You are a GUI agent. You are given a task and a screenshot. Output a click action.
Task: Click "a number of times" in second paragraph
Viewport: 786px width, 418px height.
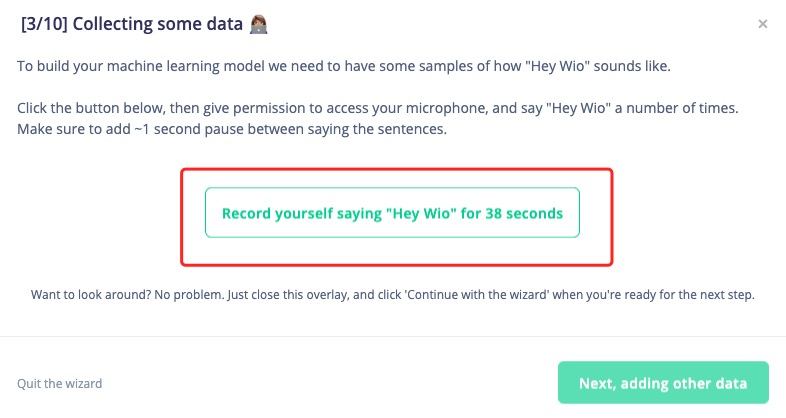pos(676,108)
